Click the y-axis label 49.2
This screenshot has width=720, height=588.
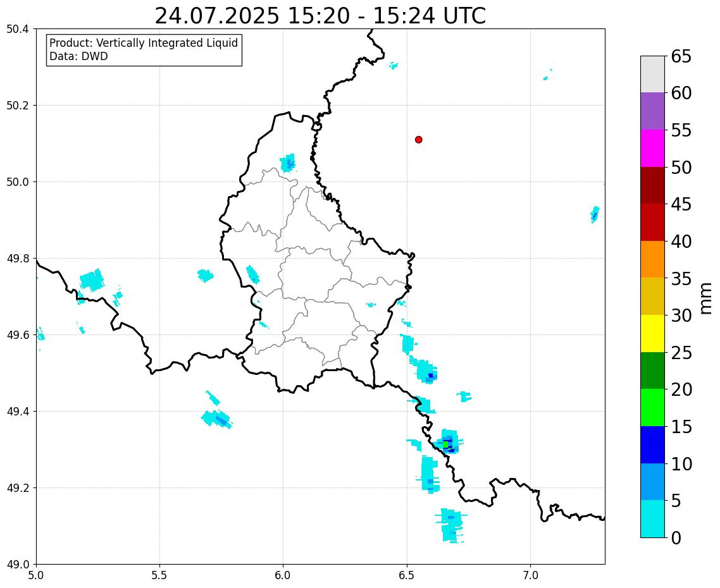(18, 488)
